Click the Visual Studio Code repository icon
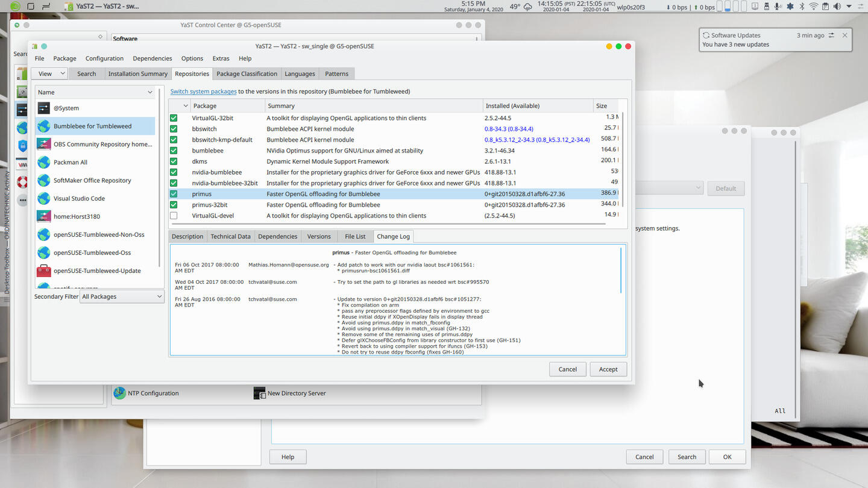This screenshot has height=488, width=868. pos(43,198)
